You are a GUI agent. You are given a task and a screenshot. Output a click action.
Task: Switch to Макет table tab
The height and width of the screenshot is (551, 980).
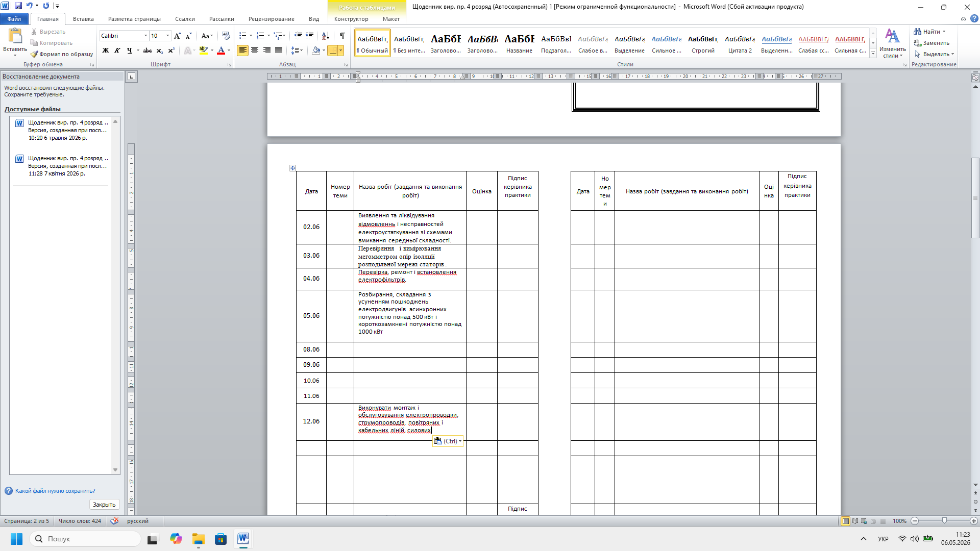[x=391, y=19]
